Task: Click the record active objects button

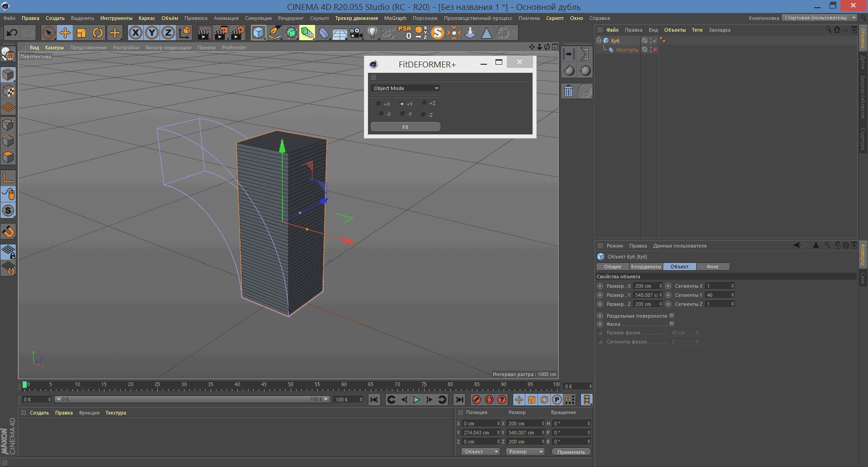Action: 476,400
